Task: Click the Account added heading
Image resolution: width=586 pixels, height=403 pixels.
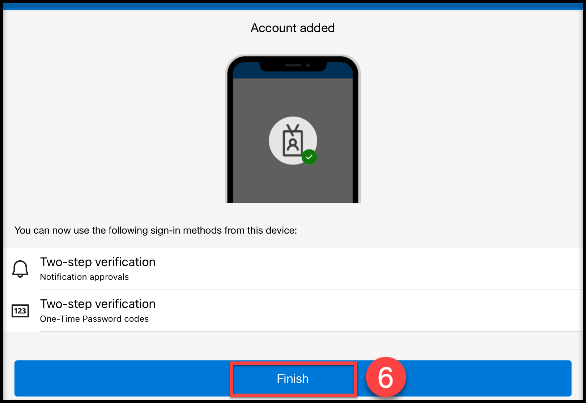Action: (293, 28)
